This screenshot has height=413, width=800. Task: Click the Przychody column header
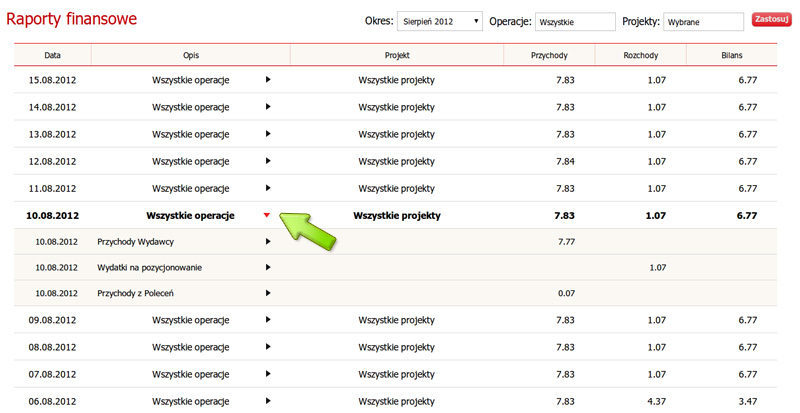(550, 55)
